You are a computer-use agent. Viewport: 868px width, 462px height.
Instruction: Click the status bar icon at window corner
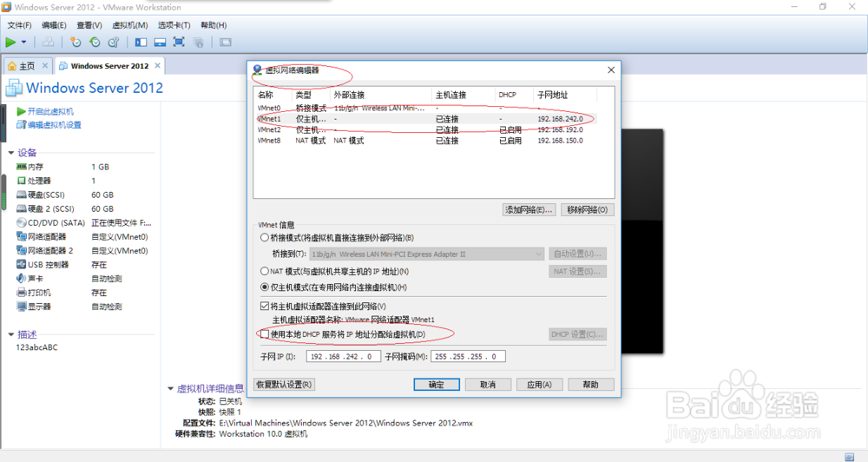coord(849,457)
